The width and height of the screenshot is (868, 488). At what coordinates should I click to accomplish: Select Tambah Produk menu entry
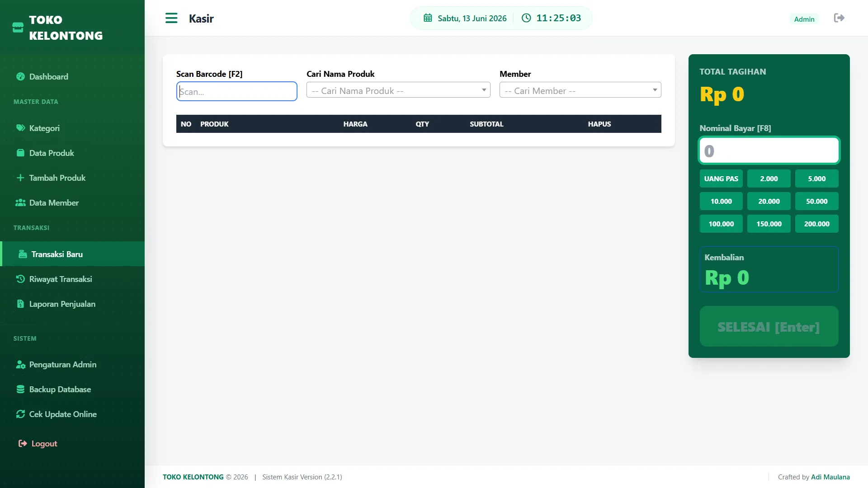coord(72,178)
